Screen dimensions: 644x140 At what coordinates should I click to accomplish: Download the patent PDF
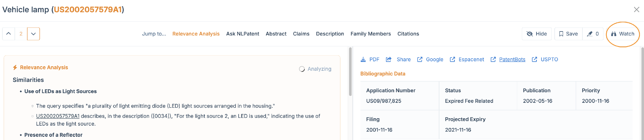[x=370, y=59]
